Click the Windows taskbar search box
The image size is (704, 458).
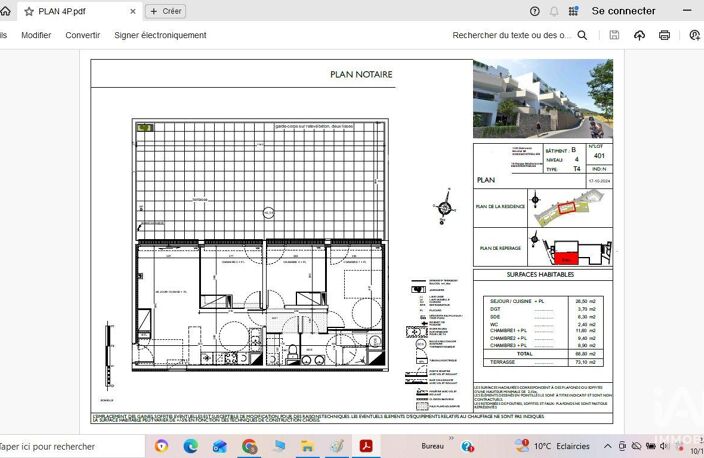tap(72, 446)
